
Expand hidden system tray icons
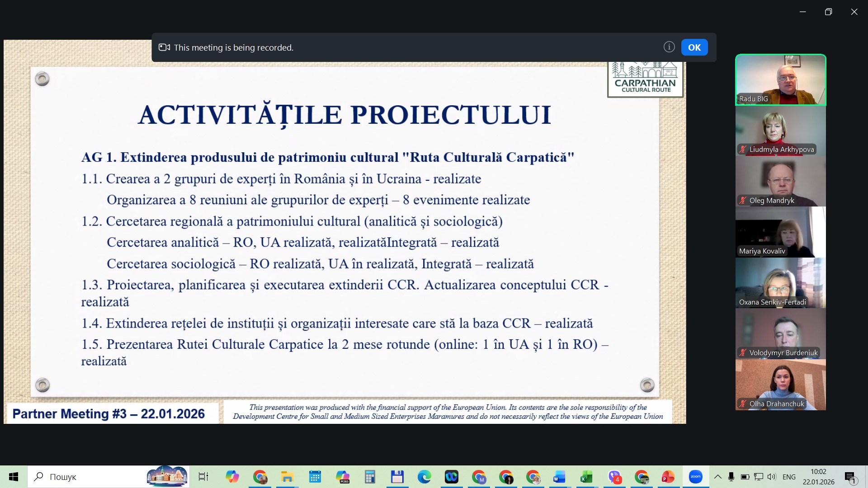718,477
